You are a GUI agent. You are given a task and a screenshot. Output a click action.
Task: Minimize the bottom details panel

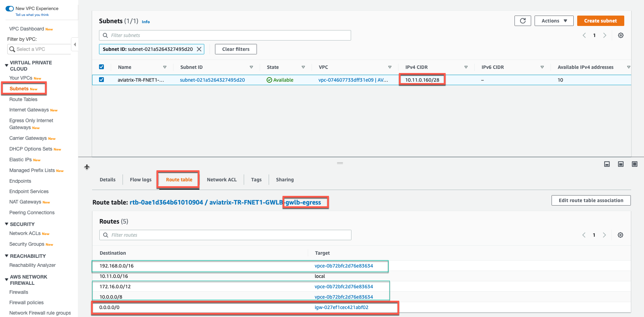click(607, 164)
